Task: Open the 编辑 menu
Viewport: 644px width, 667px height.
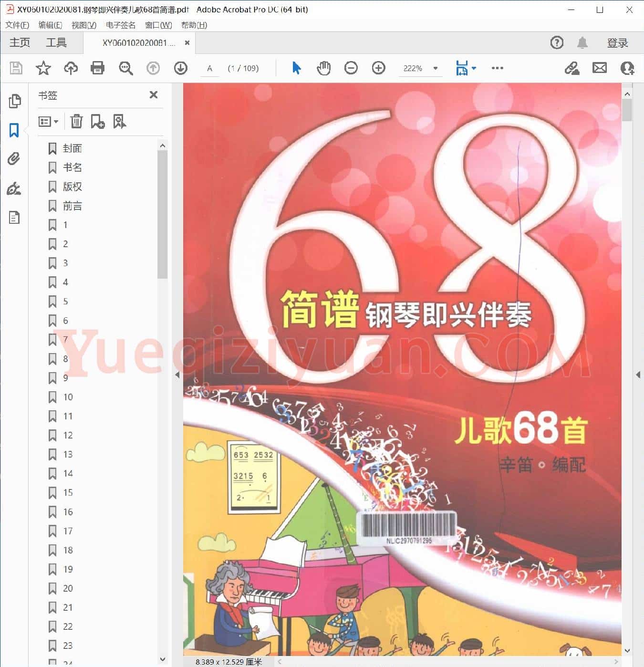Action: pos(50,25)
